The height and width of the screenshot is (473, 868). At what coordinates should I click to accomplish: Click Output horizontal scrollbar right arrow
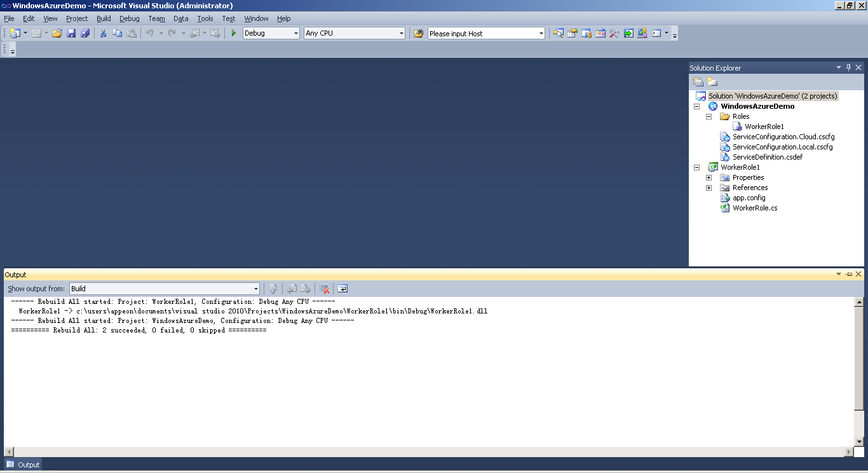click(x=849, y=452)
